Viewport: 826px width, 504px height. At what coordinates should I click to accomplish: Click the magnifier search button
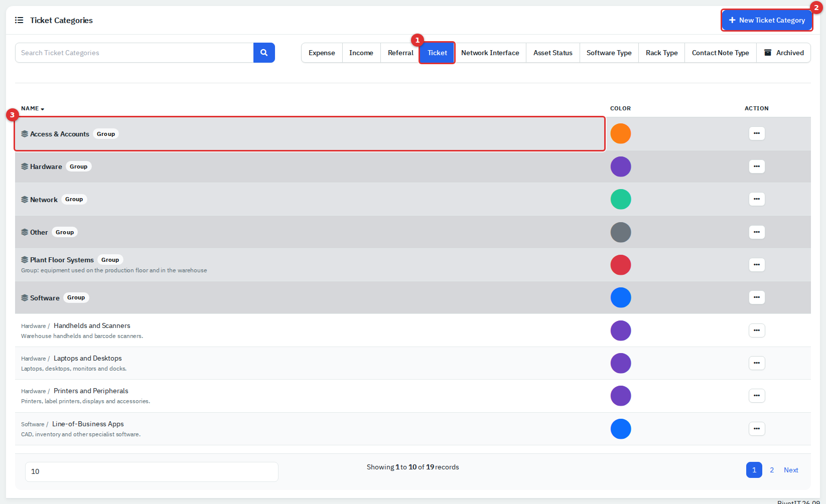(x=264, y=53)
